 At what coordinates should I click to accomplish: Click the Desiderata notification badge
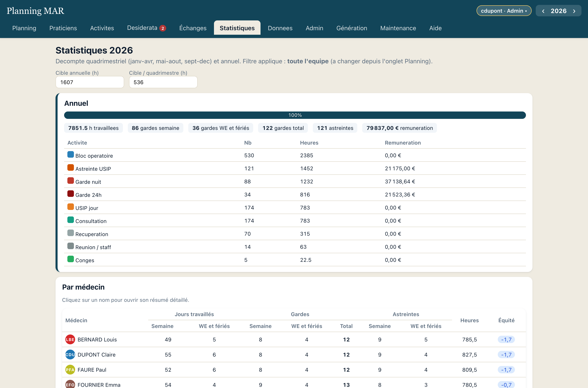click(x=163, y=28)
